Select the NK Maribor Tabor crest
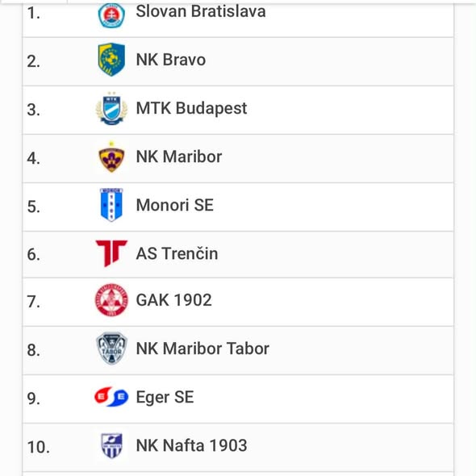The height and width of the screenshot is (476, 476). (111, 349)
